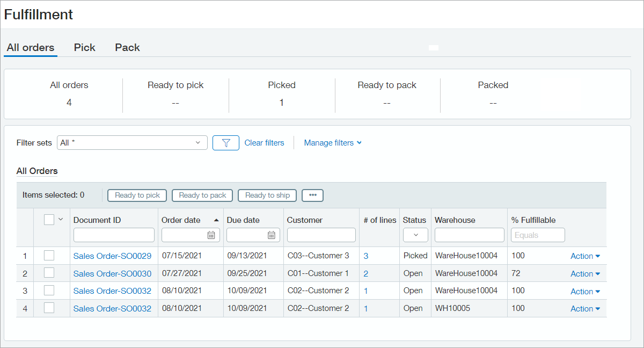Screen dimensions: 644x348
Task: Select checkbox for Sales Order-SO0030
Action: (49, 273)
